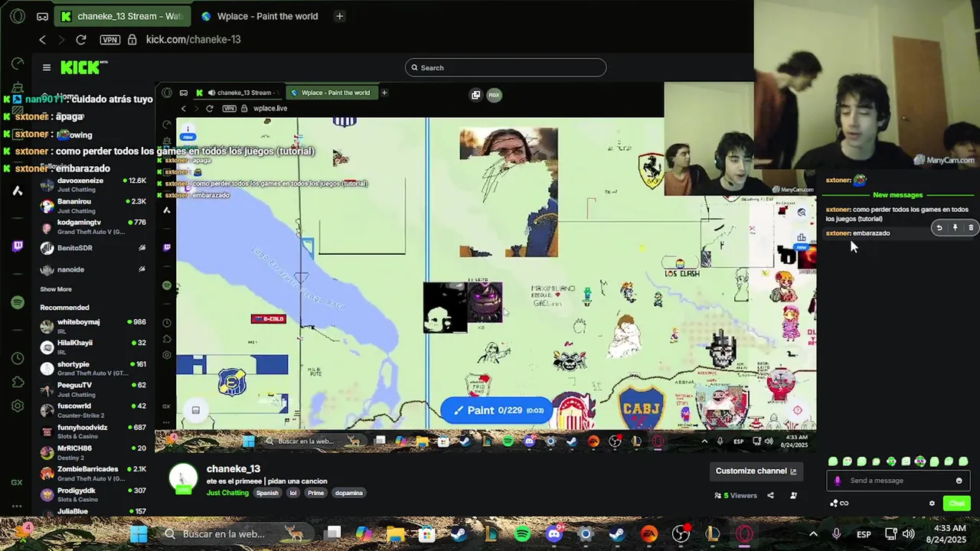Viewport: 980px width, 551px height.
Task: Go back to previous page
Action: (42, 40)
